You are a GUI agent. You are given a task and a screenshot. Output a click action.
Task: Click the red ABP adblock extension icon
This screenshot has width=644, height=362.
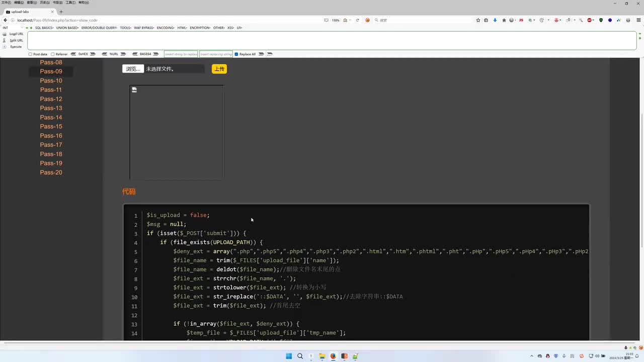(x=590, y=20)
